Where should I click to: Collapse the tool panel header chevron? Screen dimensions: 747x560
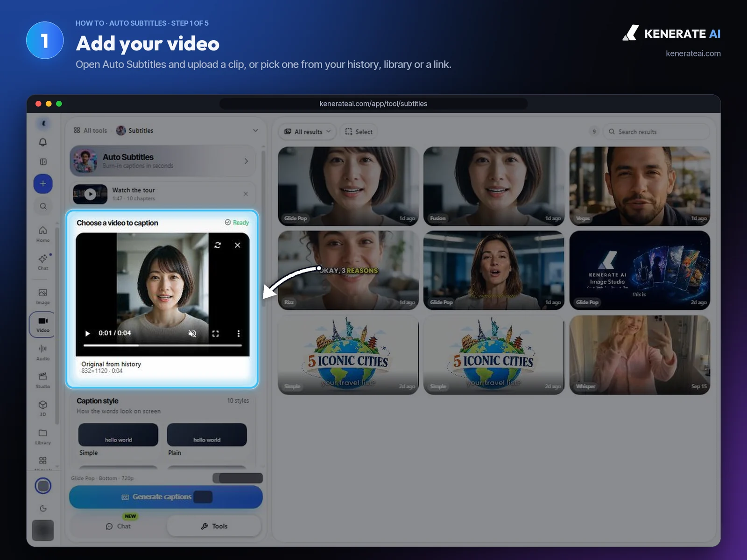click(255, 130)
